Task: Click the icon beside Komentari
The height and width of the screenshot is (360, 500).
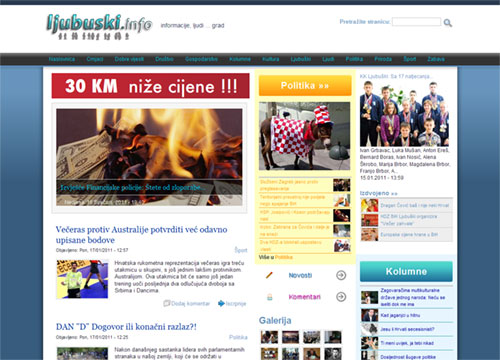Action: point(270,297)
